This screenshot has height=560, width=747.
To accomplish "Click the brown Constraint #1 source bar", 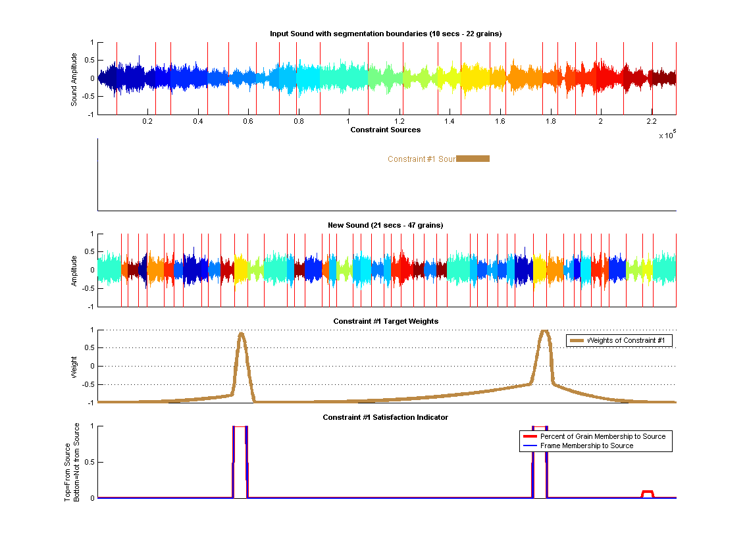I will 473,159.
